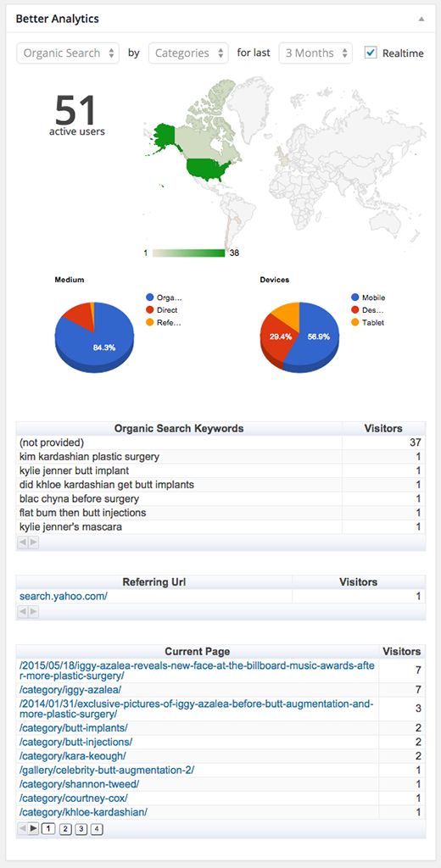This screenshot has width=441, height=868.
Task: Click the map color scale gradient bar
Action: point(188,253)
